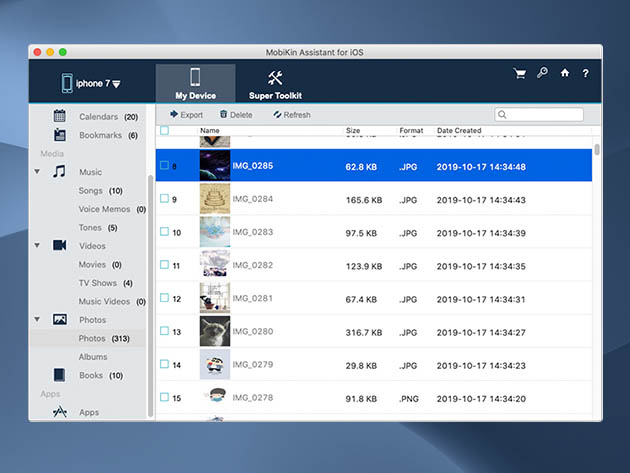Select the Calendars icon in sidebar

59,116
